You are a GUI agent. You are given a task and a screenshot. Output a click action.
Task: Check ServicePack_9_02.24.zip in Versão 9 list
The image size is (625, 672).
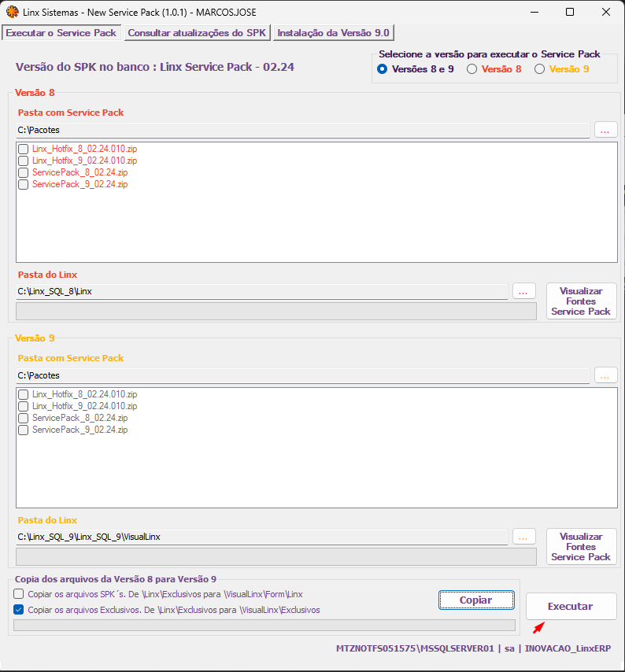pos(23,430)
